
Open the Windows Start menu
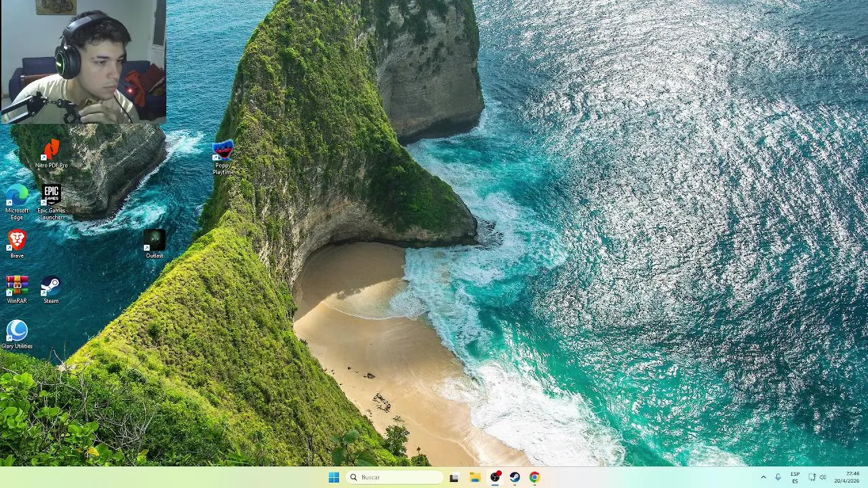[x=334, y=477]
